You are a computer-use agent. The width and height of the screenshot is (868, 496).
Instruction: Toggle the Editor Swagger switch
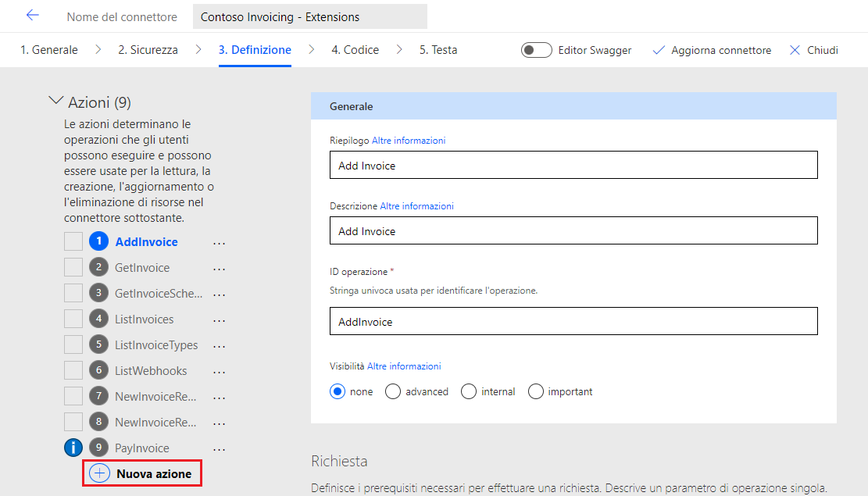coord(537,50)
